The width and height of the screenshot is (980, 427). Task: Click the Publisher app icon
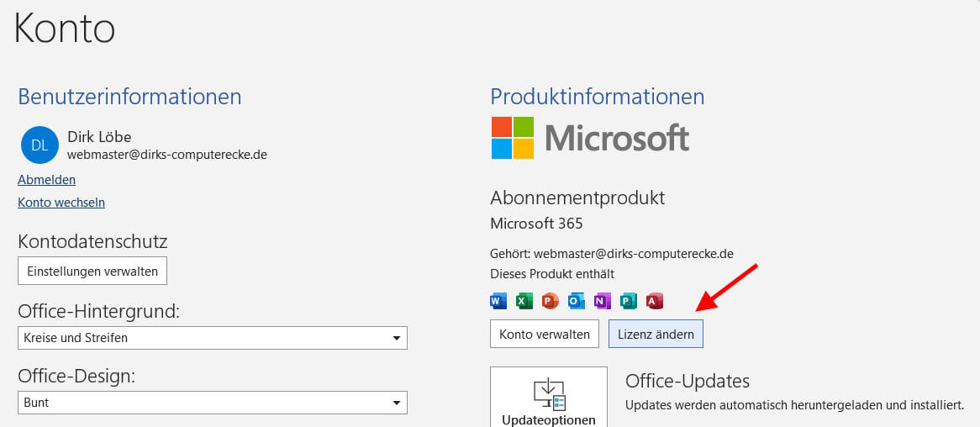628,302
